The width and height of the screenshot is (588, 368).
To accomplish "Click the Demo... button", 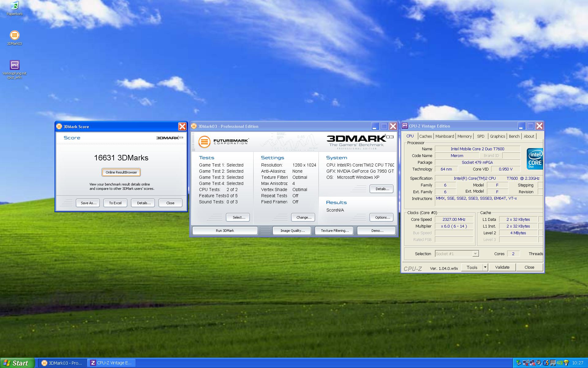I will 377,231.
